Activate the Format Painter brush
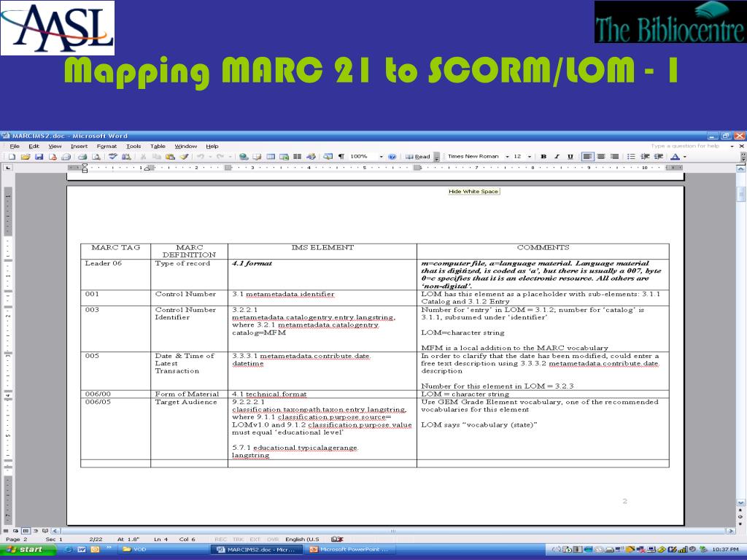The image size is (747, 560). click(x=184, y=157)
